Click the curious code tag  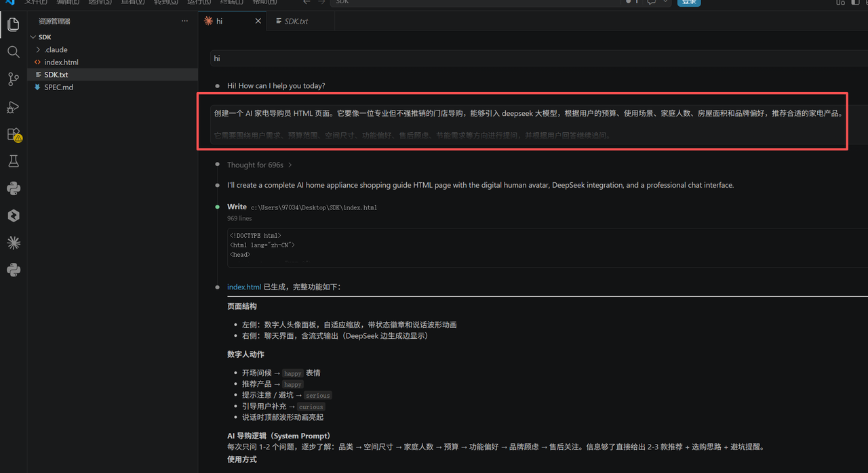(x=311, y=407)
